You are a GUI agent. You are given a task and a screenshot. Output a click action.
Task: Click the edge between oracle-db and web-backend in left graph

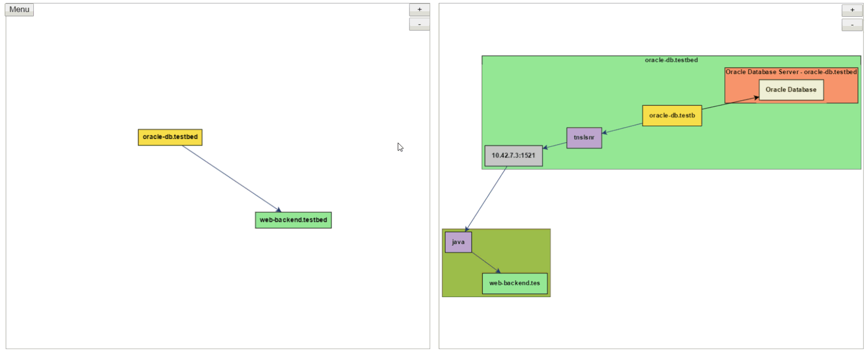pos(230,178)
